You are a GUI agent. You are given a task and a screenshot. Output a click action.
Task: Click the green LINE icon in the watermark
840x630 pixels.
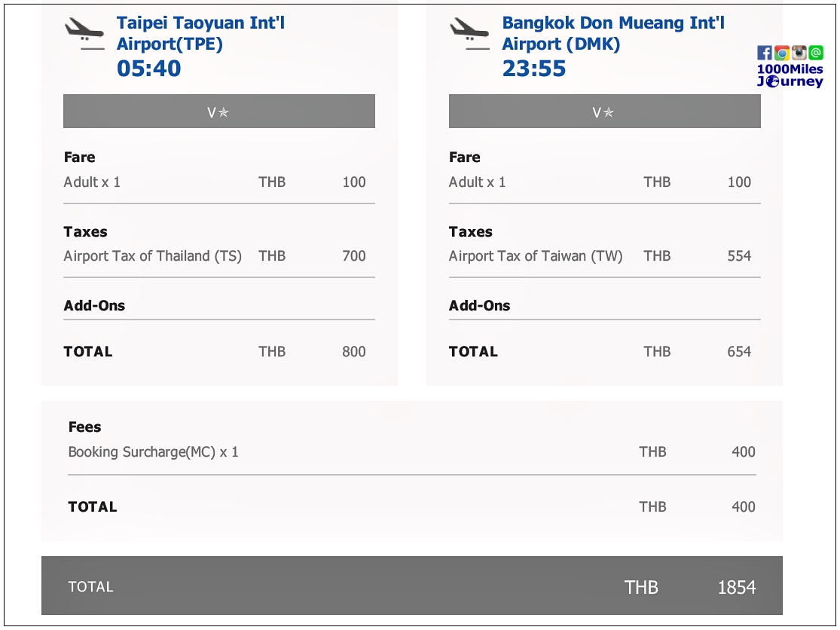pyautogui.click(x=816, y=53)
